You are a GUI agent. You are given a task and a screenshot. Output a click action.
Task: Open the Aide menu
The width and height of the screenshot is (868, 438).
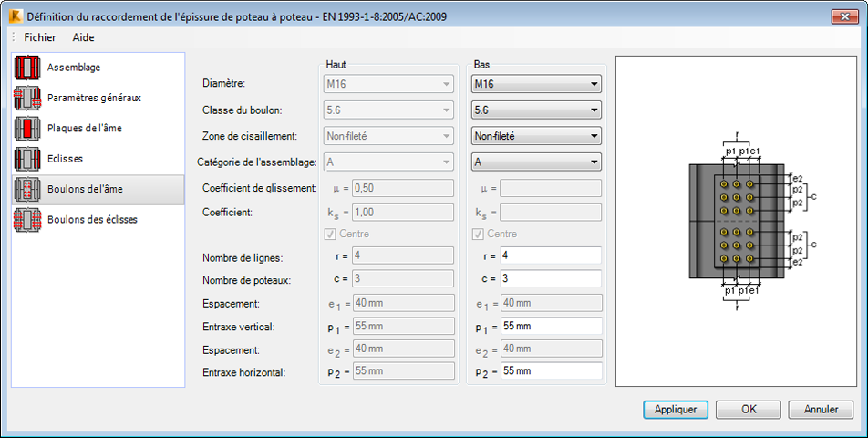[83, 37]
